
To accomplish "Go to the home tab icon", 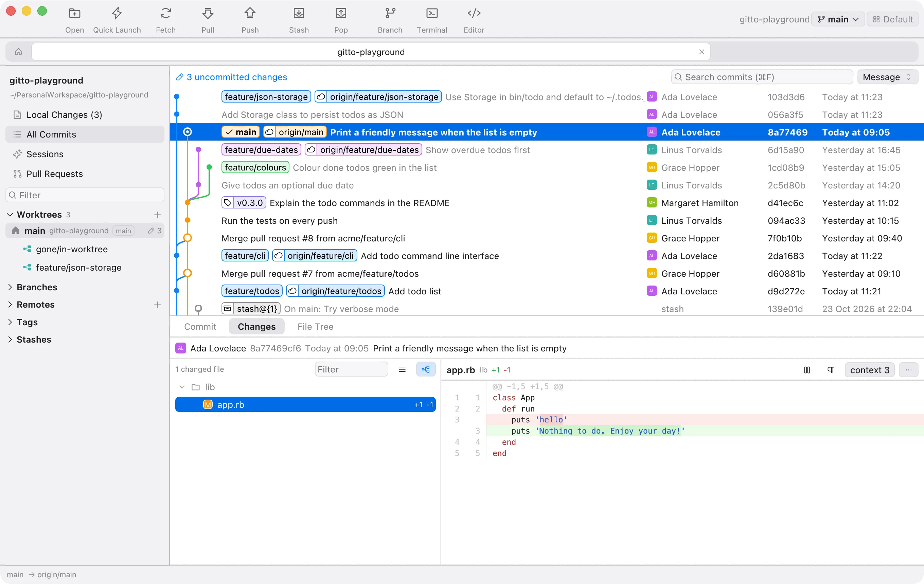I will point(18,52).
